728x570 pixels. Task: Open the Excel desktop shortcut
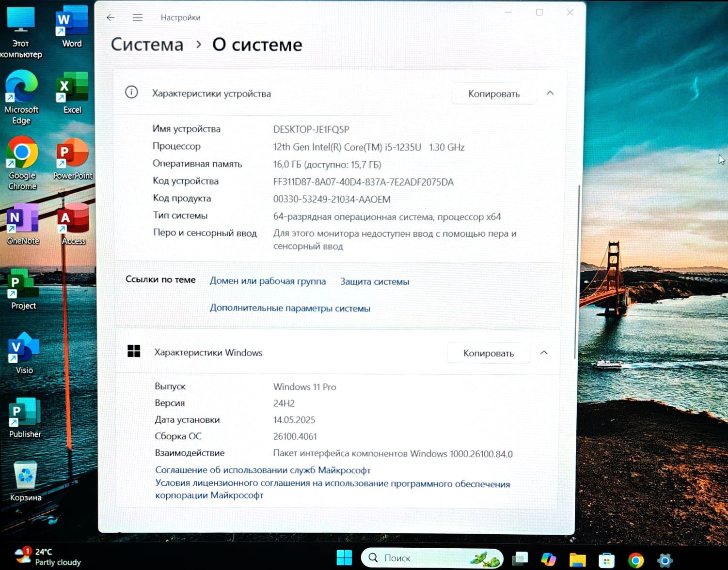point(72,92)
